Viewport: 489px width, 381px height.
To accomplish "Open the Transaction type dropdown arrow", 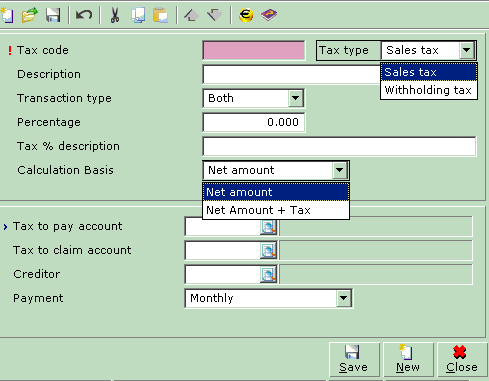I will click(x=295, y=98).
